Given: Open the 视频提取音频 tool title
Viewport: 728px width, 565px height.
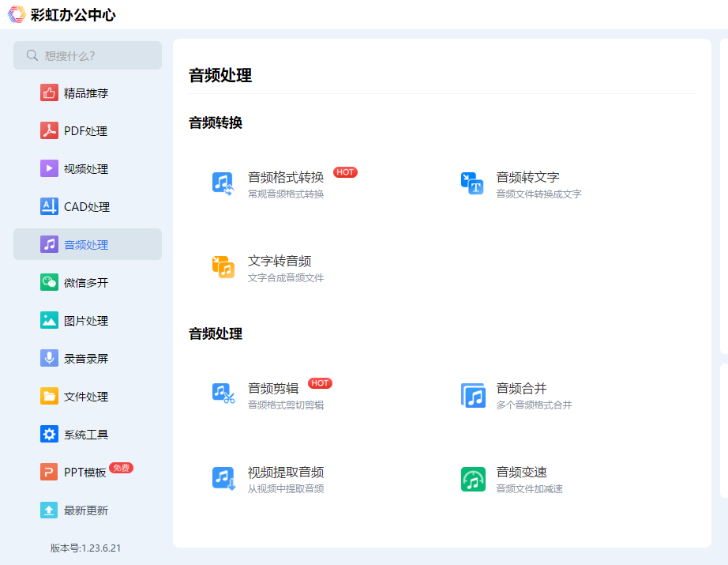Looking at the screenshot, I should click(286, 472).
